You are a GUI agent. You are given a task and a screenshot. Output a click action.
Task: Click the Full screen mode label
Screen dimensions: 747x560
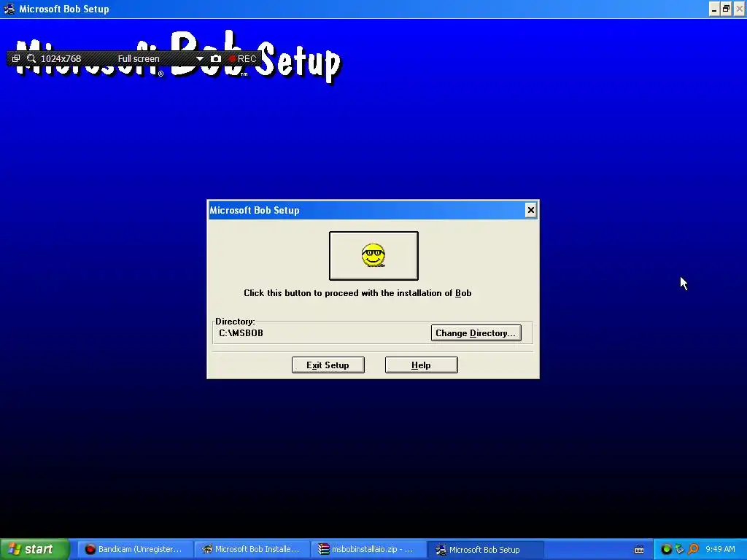[139, 58]
